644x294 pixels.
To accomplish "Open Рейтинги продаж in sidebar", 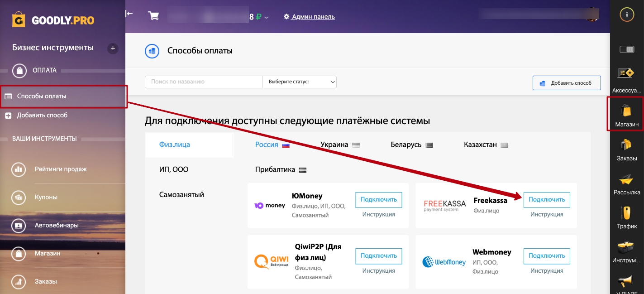I will (61, 169).
